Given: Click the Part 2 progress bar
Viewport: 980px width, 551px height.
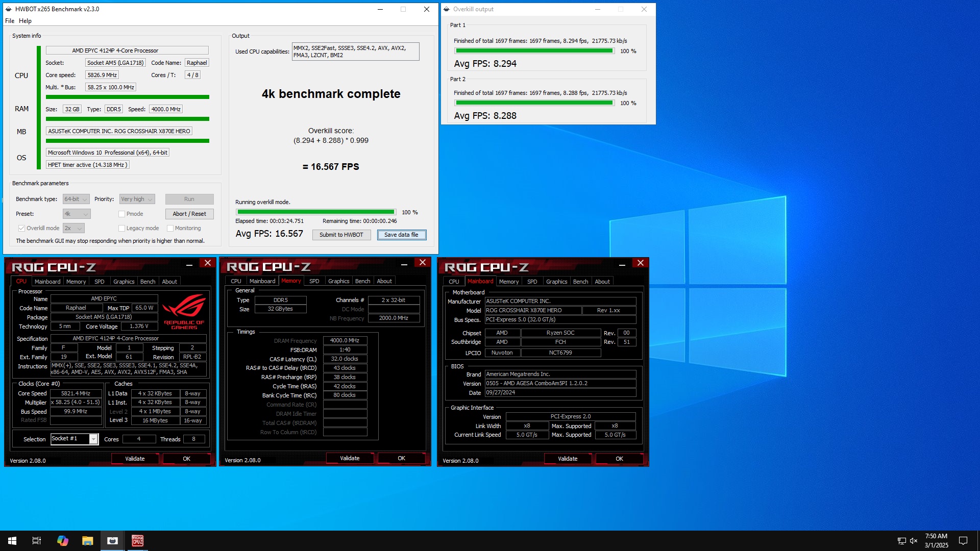Looking at the screenshot, I should coord(534,103).
